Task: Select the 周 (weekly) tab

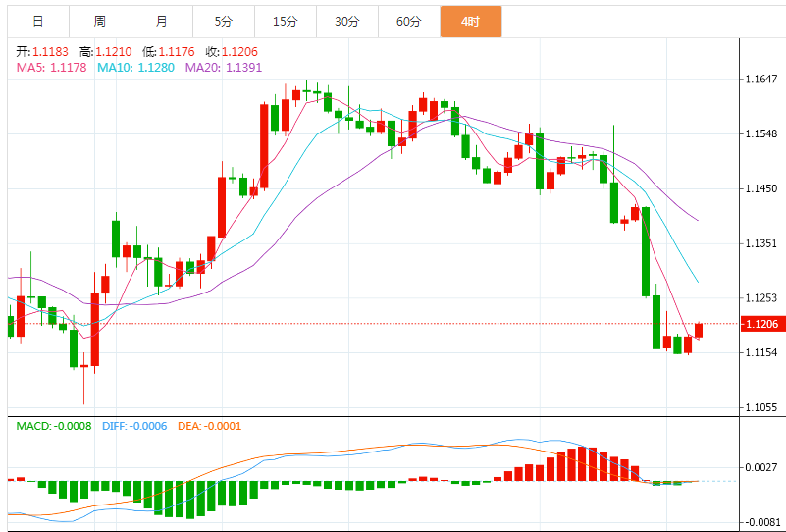Action: click(x=100, y=21)
